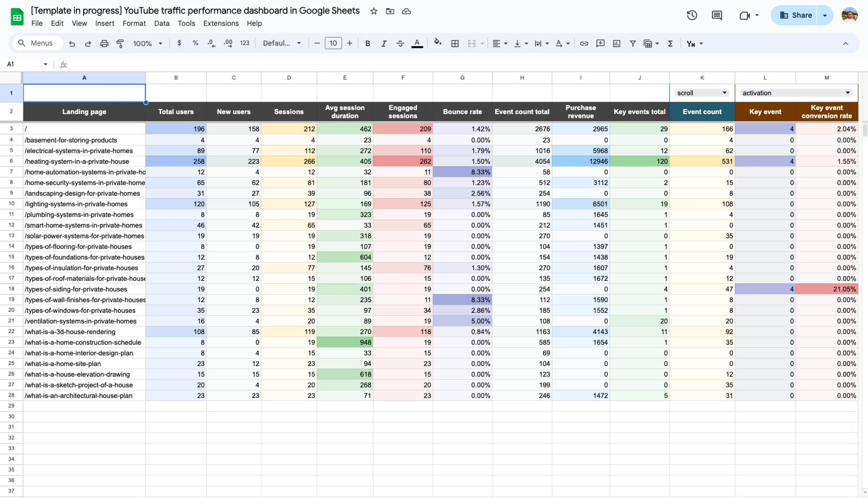Expand the font size selector field
Image resolution: width=868 pixels, height=498 pixels.
333,43
